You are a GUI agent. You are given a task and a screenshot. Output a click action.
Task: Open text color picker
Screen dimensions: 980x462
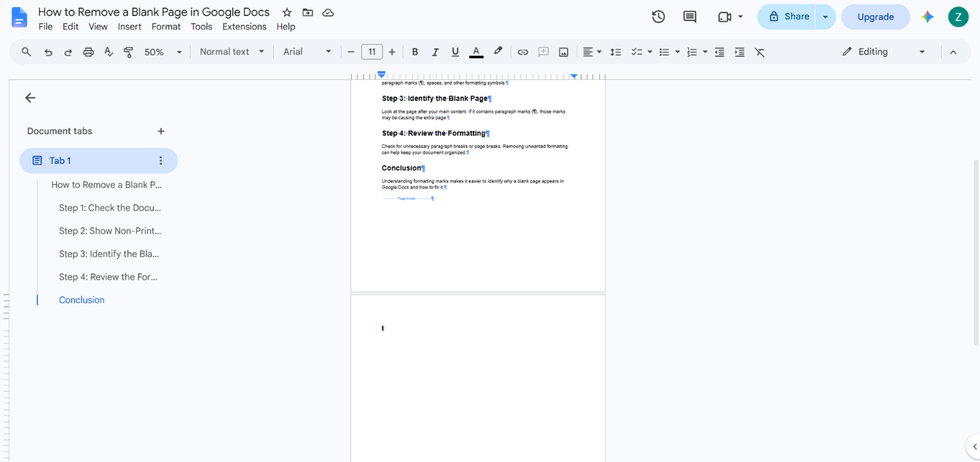point(476,52)
